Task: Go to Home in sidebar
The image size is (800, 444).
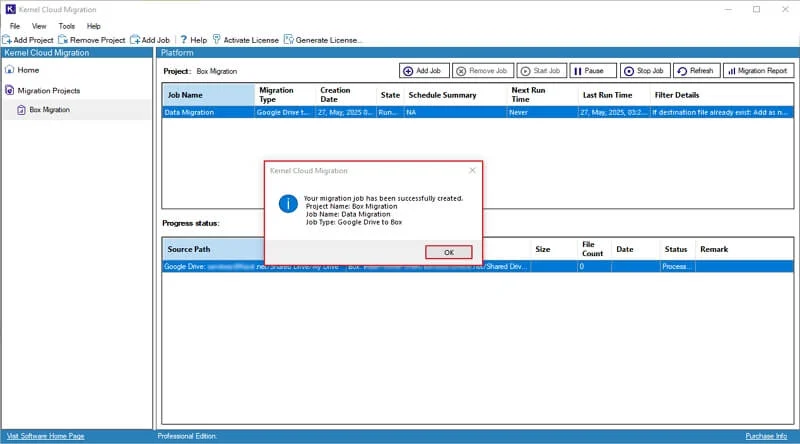Action: [x=22, y=70]
